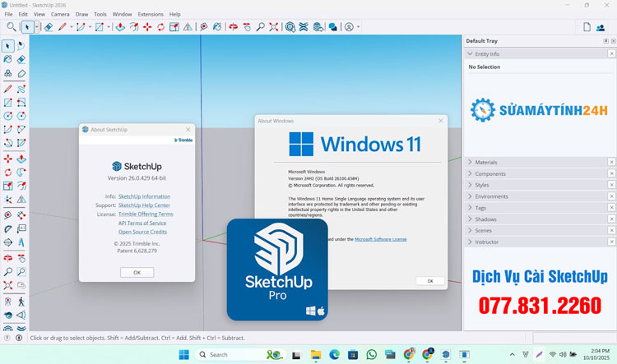The height and width of the screenshot is (364, 617).
Task: Open the Camera menu
Action: 60,14
